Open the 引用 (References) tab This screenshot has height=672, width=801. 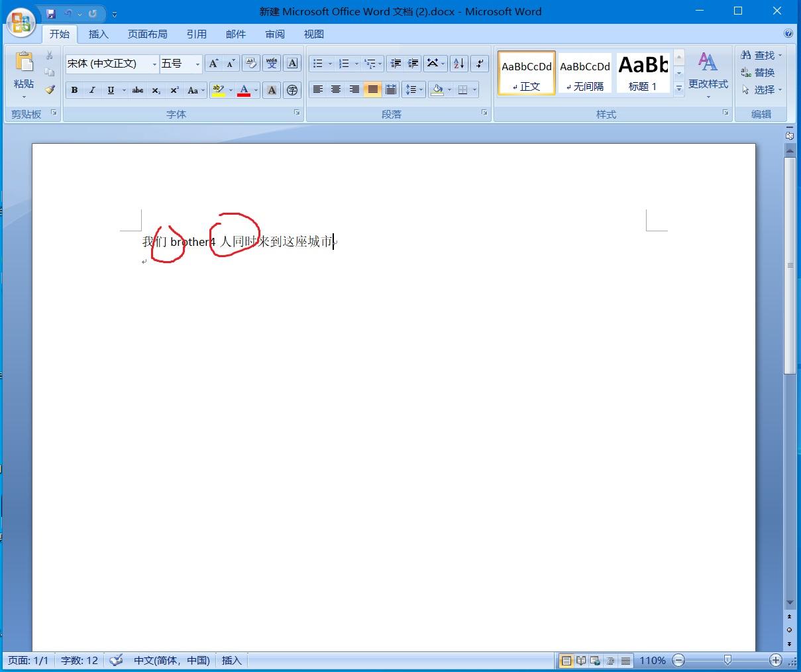(x=197, y=34)
